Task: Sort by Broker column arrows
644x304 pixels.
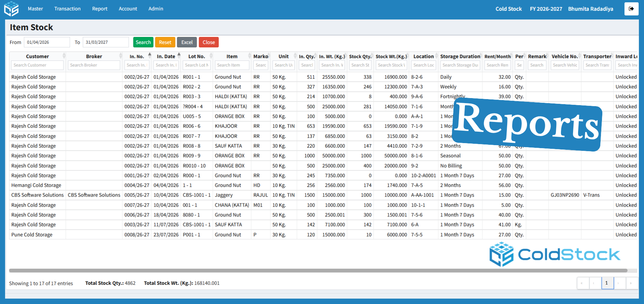Action: click(121, 56)
